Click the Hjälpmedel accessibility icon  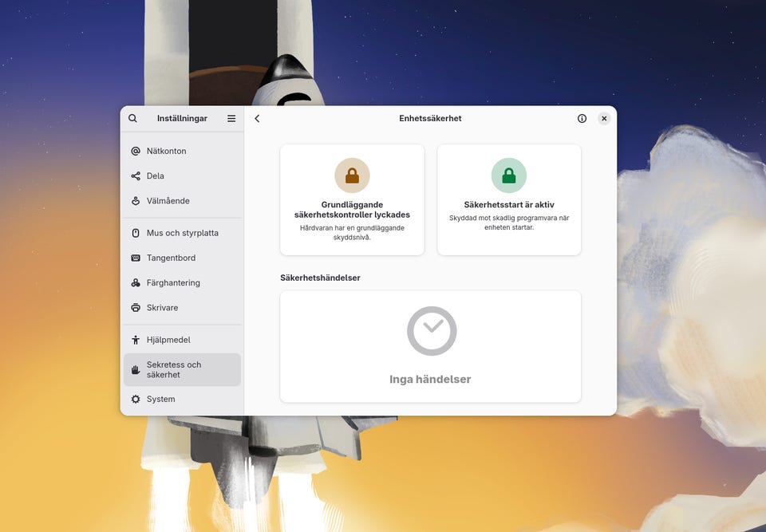pyautogui.click(x=136, y=340)
